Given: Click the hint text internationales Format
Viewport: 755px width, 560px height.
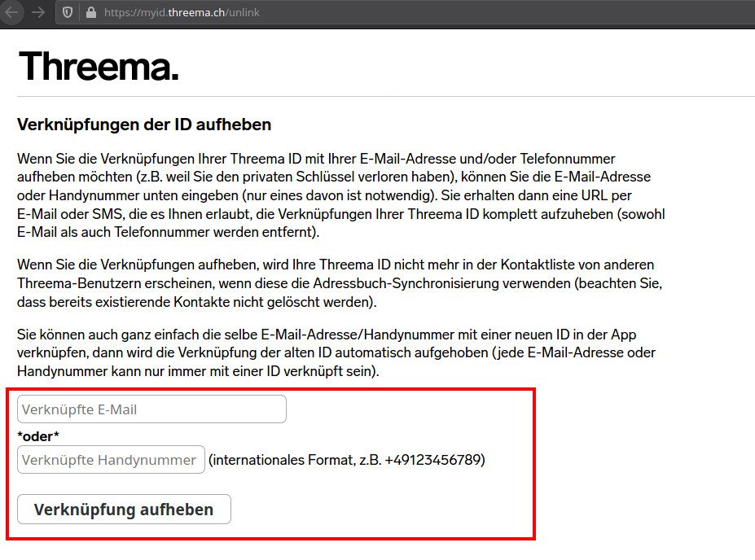Looking at the screenshot, I should coord(347,460).
